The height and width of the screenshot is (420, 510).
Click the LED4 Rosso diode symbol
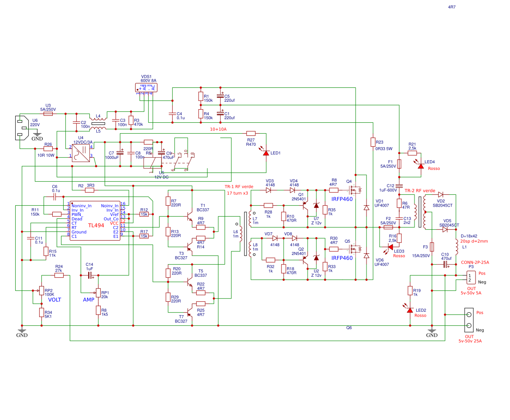tap(421, 166)
